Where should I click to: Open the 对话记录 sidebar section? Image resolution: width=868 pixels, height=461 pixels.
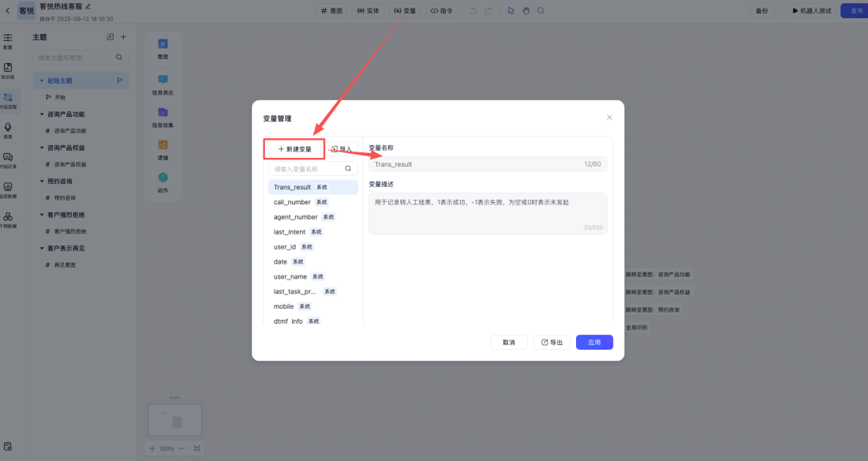click(x=9, y=159)
